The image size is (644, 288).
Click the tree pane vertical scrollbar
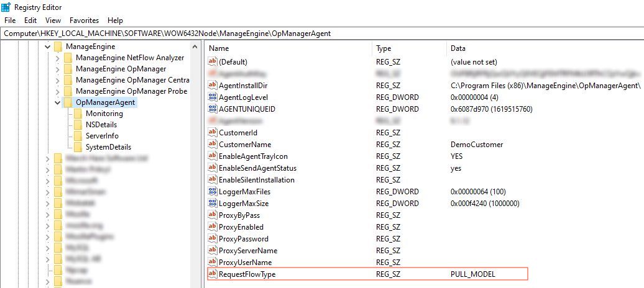(196, 164)
